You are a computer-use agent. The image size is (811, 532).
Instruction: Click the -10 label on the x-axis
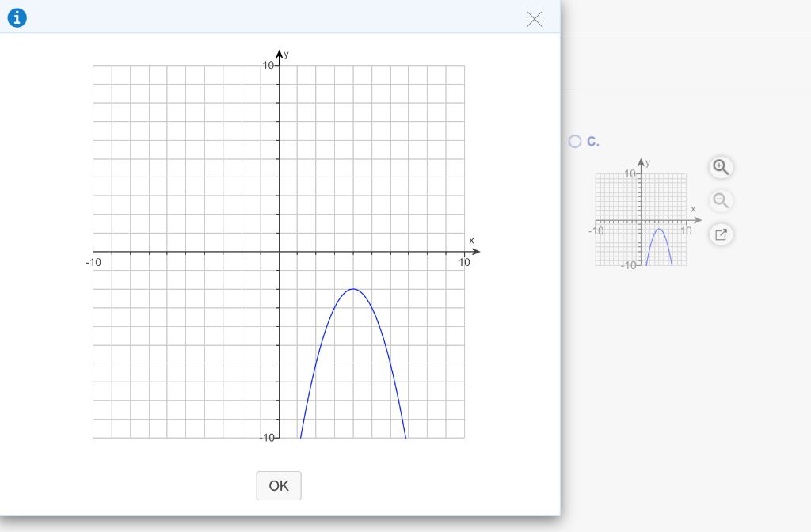[x=93, y=262]
